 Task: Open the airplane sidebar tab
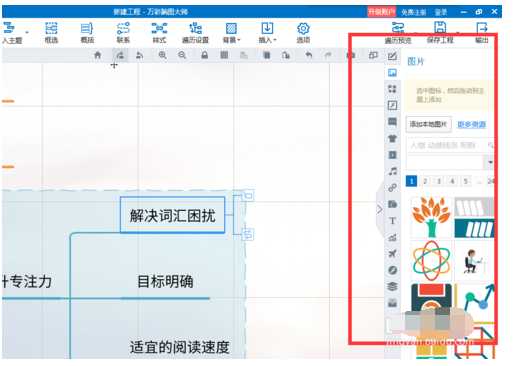pyautogui.click(x=392, y=254)
